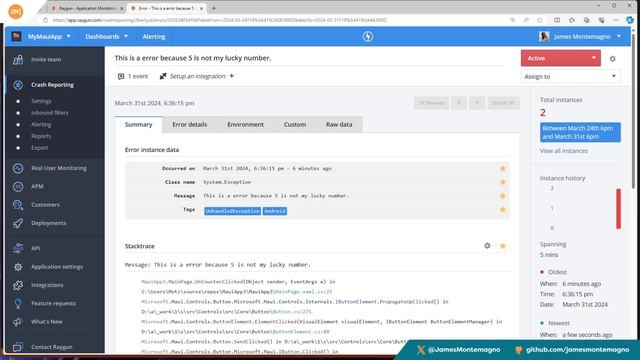Open the Active status dropdown
This screenshot has width=640, height=360.
point(560,58)
